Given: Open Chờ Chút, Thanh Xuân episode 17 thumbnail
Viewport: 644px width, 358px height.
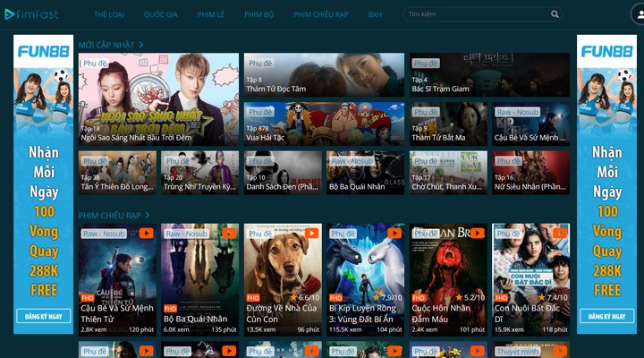Looking at the screenshot, I should pyautogui.click(x=448, y=173).
